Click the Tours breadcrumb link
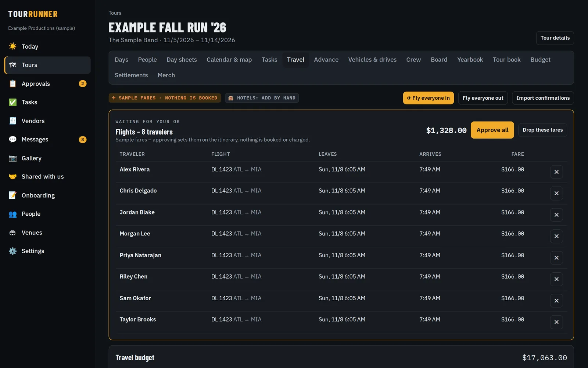The width and height of the screenshot is (588, 368). point(115,13)
